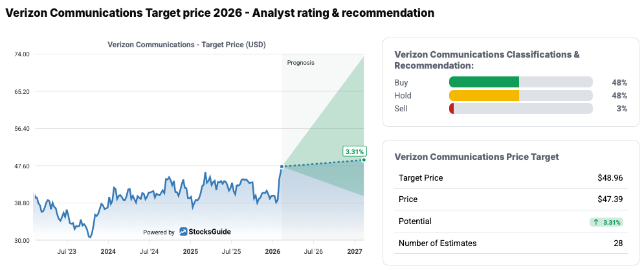Click the green Buy rating bar

pyautogui.click(x=484, y=82)
